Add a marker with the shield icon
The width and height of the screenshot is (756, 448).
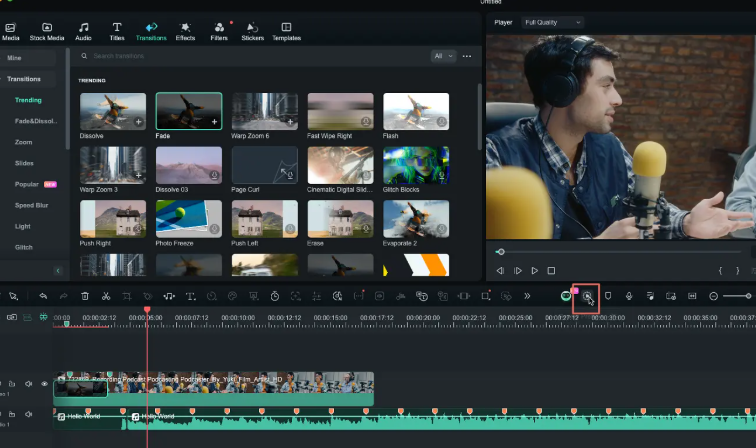608,296
